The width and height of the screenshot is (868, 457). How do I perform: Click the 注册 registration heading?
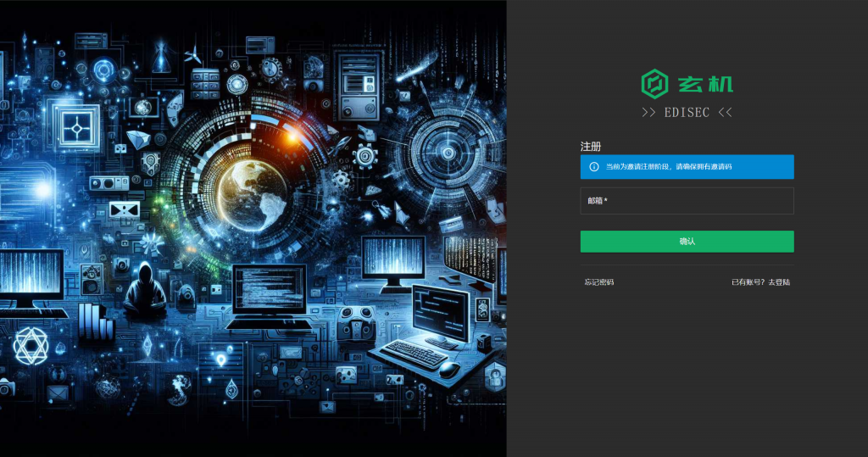pyautogui.click(x=591, y=147)
